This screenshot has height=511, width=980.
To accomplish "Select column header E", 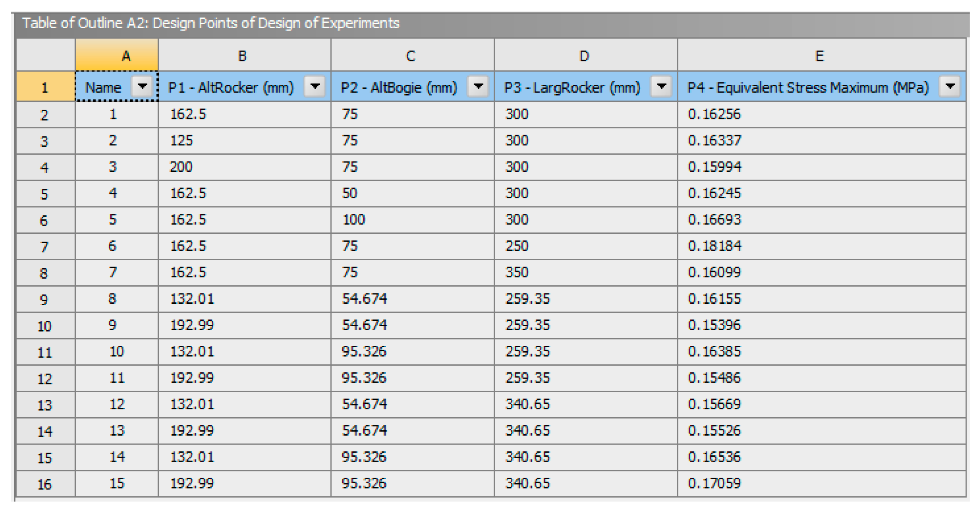I will (x=820, y=56).
